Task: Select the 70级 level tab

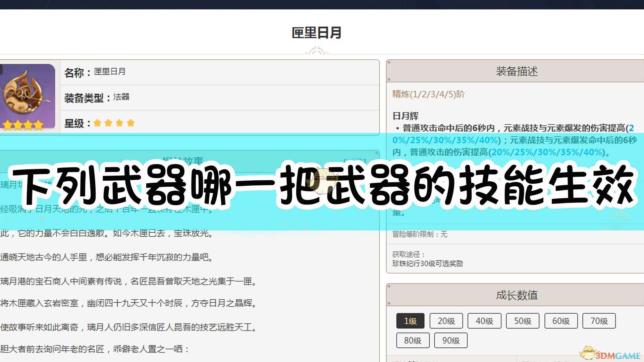Action: tap(599, 321)
